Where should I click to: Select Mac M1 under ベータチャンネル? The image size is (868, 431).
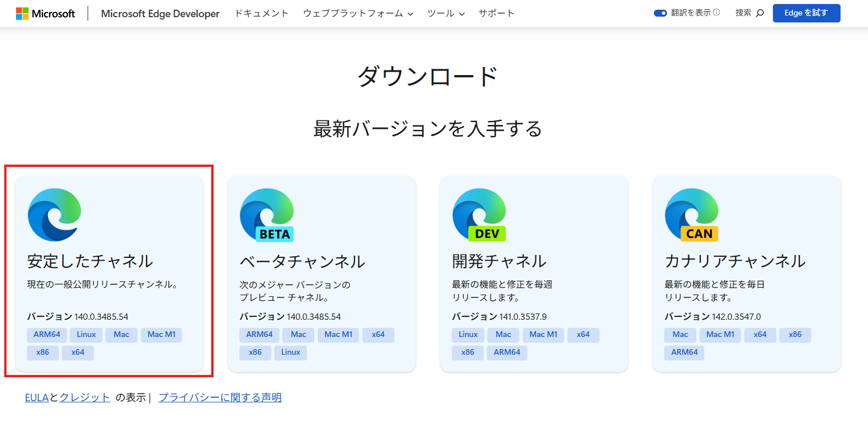(x=338, y=335)
